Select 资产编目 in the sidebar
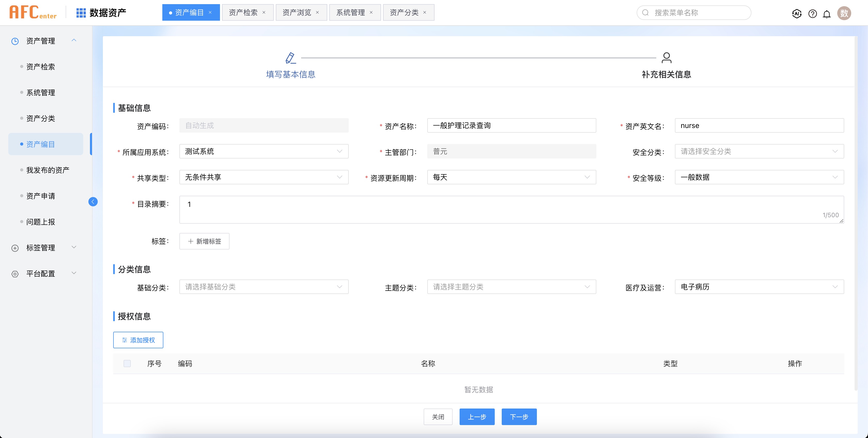The image size is (868, 438). (46, 144)
